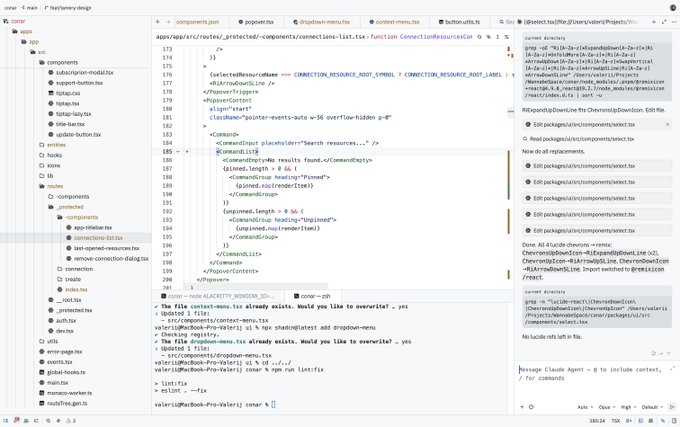The width and height of the screenshot is (680, 427).
Task: Open the agent panel more options menu
Action: 674,22
